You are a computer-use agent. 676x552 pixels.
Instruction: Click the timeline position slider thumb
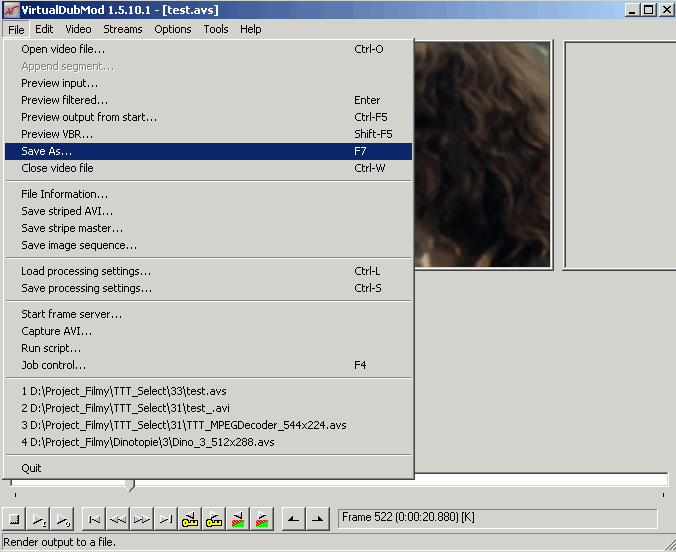(x=130, y=486)
